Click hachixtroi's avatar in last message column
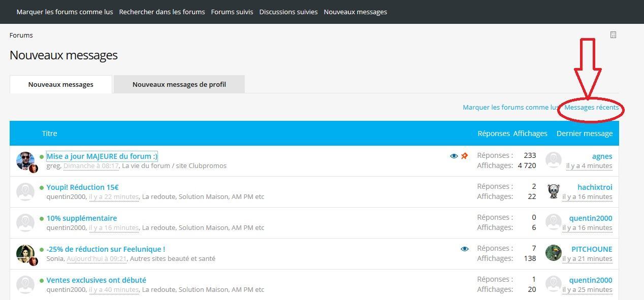This screenshot has width=644, height=300. [x=554, y=191]
